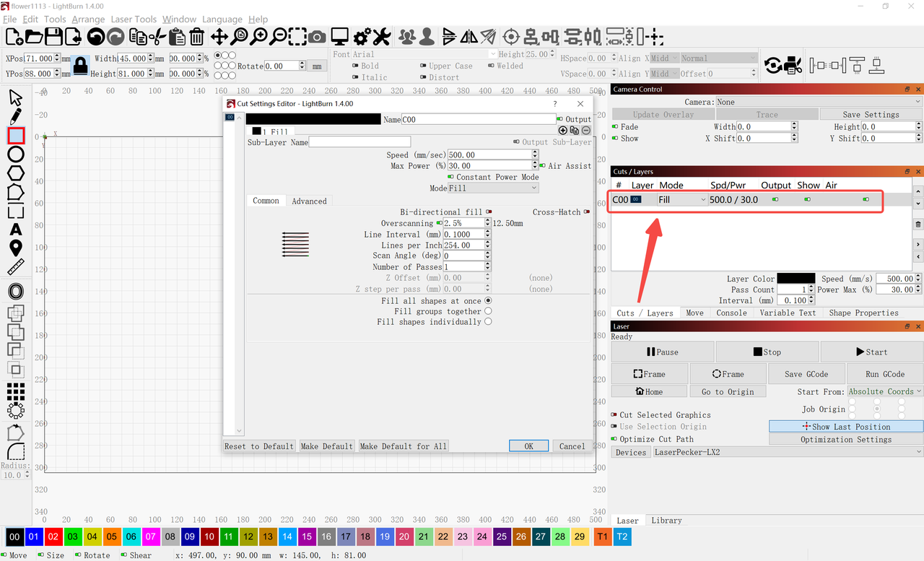The height and width of the screenshot is (561, 924).
Task: Open the Mode dropdown showing Fill
Action: coord(493,188)
